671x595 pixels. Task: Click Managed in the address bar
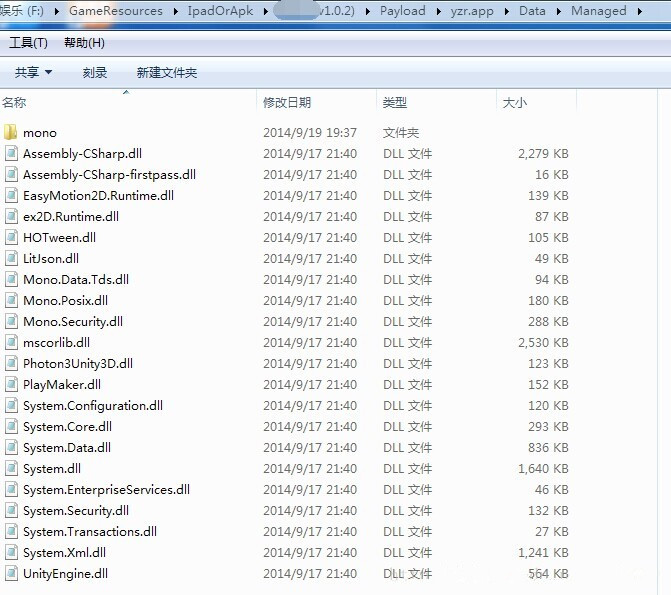tap(598, 11)
